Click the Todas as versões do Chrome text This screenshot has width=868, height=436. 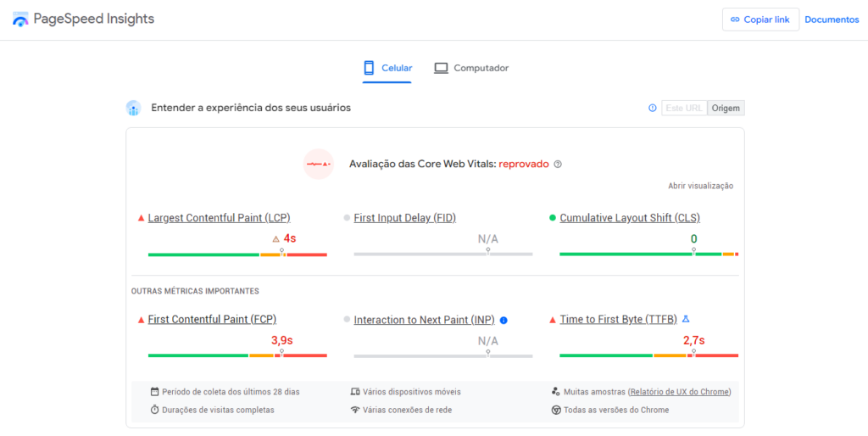tap(616, 410)
